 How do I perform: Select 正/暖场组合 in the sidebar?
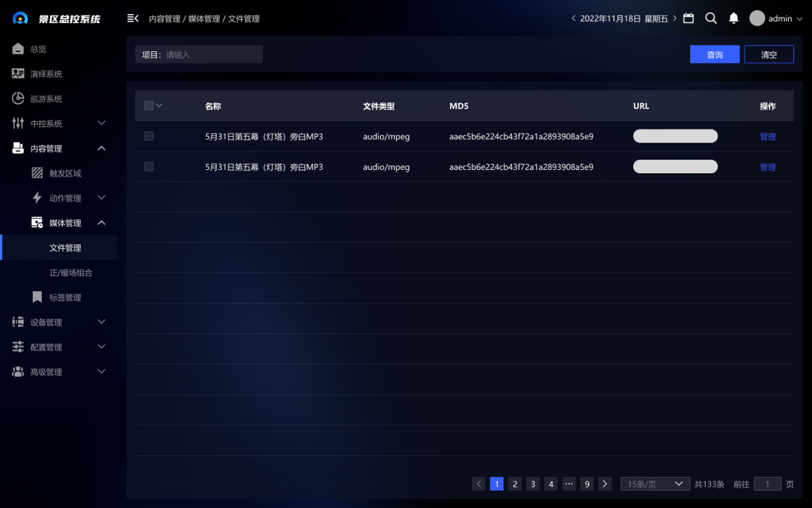70,273
